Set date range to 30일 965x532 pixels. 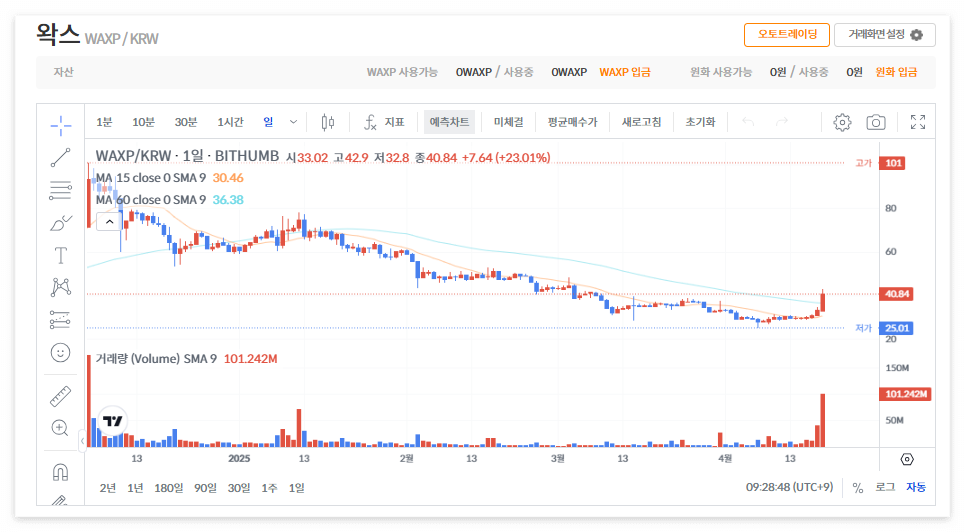239,488
